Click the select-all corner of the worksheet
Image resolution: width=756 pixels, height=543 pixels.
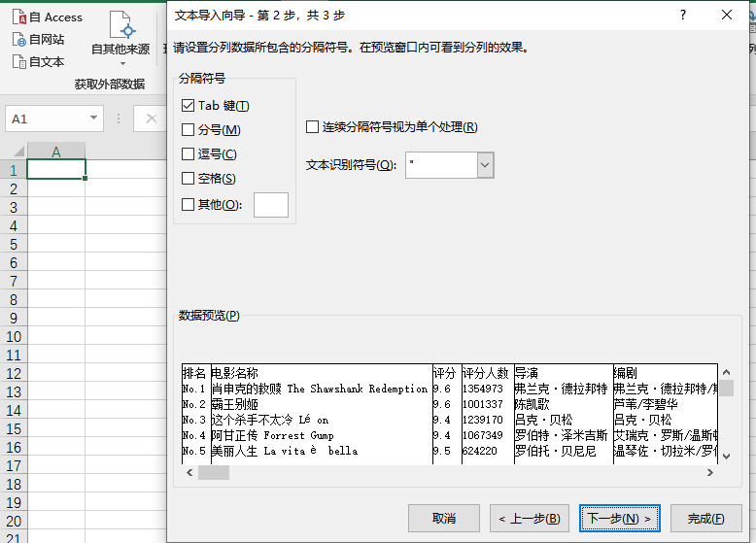click(x=14, y=152)
